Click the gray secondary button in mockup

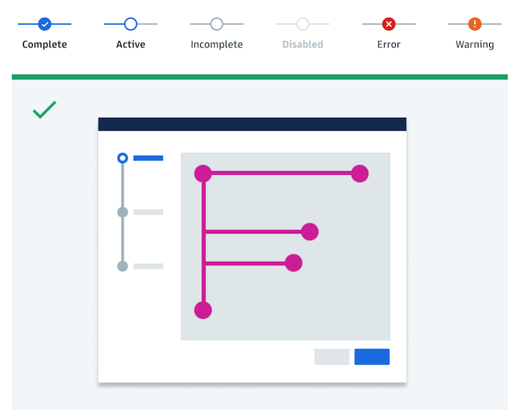pos(331,357)
